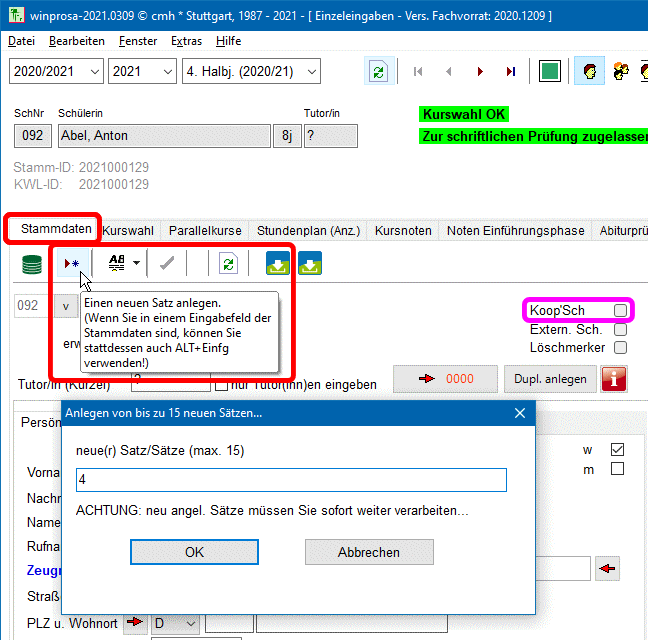Image resolution: width=648 pixels, height=640 pixels.
Task: Click the refresh icon in the top toolbar
Action: pos(378,72)
